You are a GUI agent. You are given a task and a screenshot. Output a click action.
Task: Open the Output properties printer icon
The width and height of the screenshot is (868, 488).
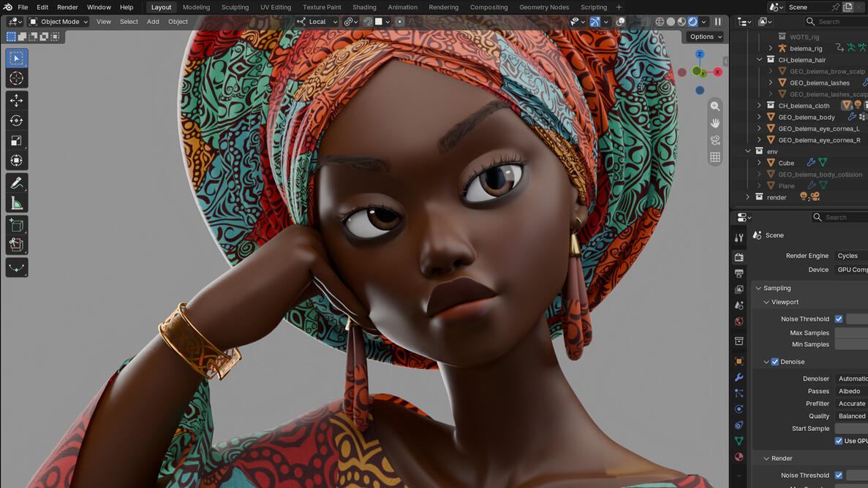click(x=739, y=273)
